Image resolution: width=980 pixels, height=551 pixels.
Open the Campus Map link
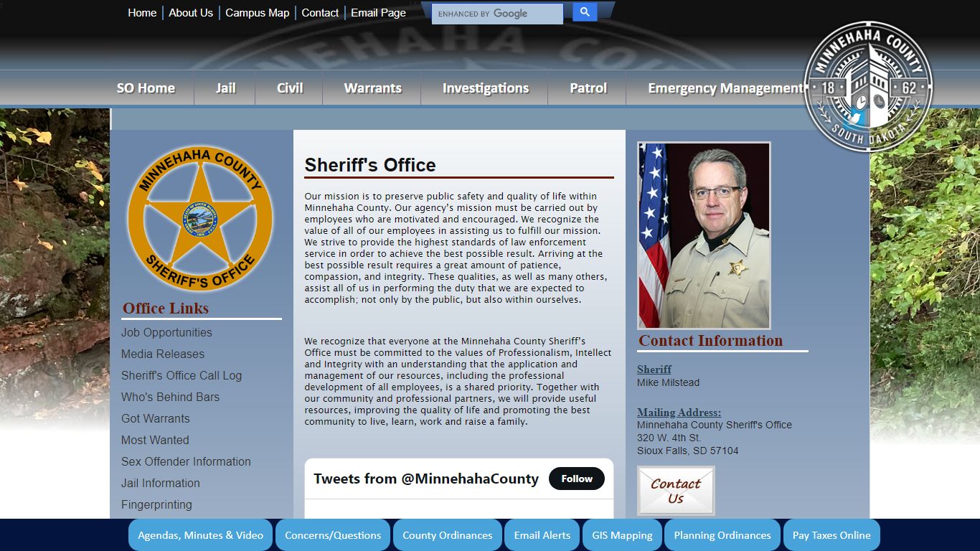[x=258, y=13]
